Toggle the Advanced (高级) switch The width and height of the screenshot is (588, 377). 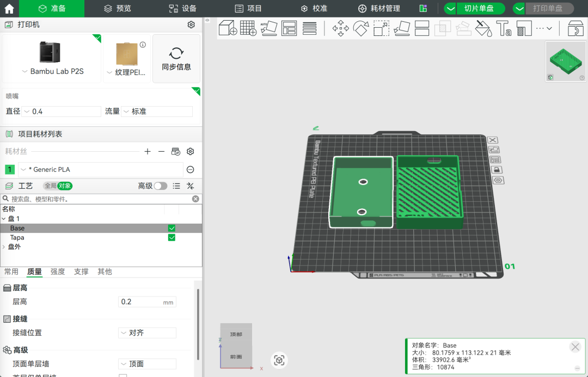(x=161, y=186)
